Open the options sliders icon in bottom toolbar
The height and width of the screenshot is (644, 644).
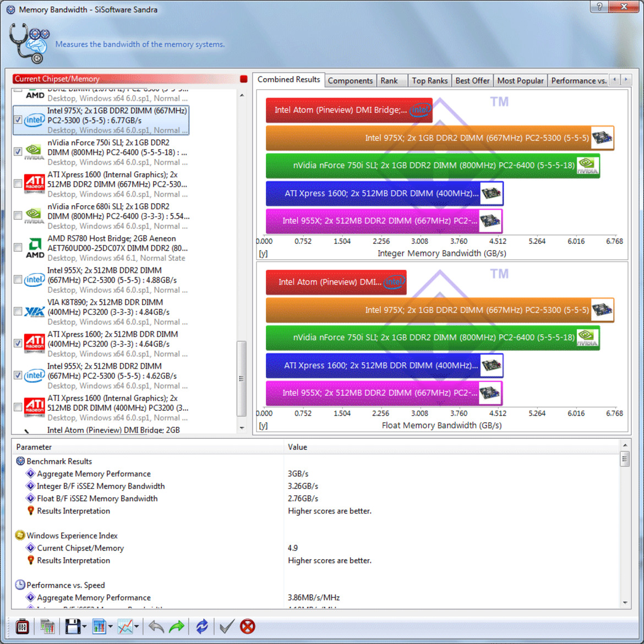(22, 626)
